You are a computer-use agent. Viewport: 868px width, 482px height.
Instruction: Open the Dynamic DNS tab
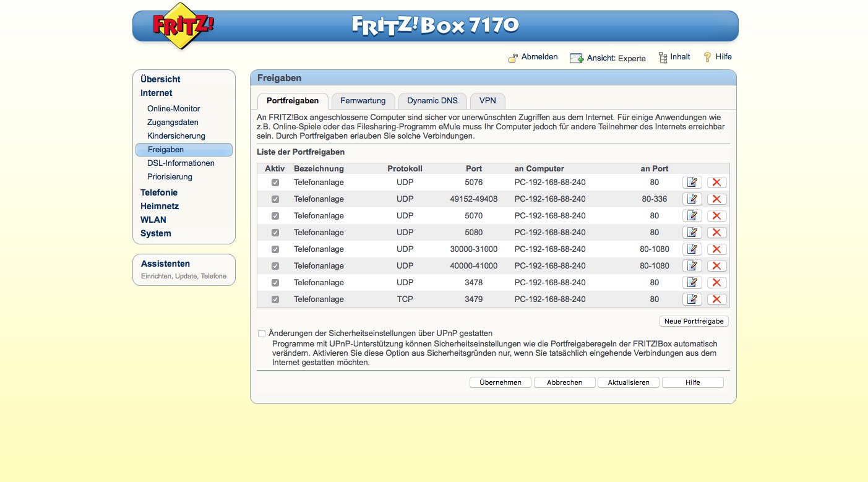pos(432,101)
